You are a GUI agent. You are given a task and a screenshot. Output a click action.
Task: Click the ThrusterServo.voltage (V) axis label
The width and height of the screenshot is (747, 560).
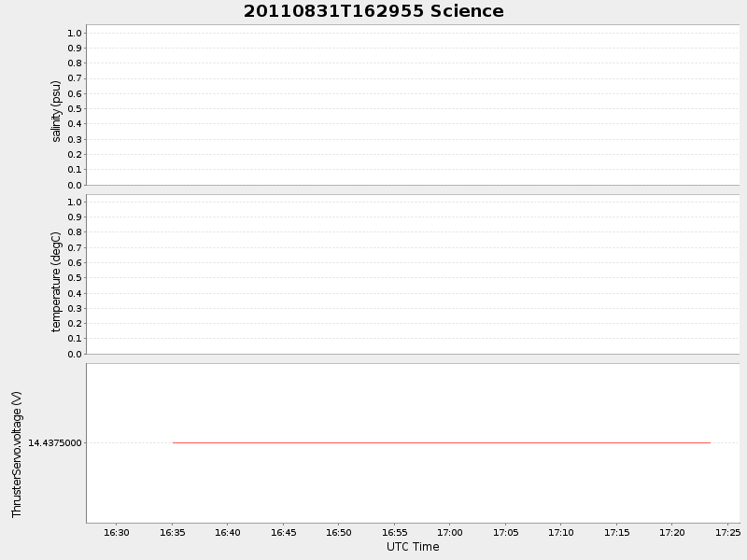[x=17, y=455]
